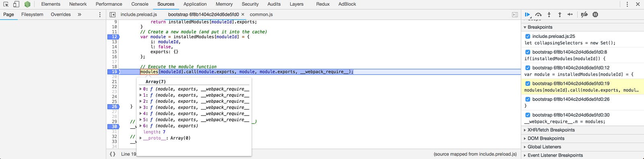Click the 'modules' variable on line 19
This screenshot has height=159, width=644.
(149, 72)
